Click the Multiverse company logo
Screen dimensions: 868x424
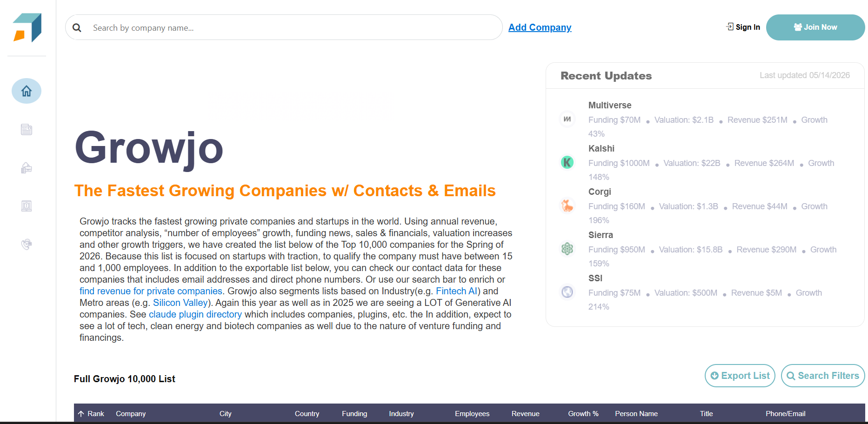tap(567, 119)
